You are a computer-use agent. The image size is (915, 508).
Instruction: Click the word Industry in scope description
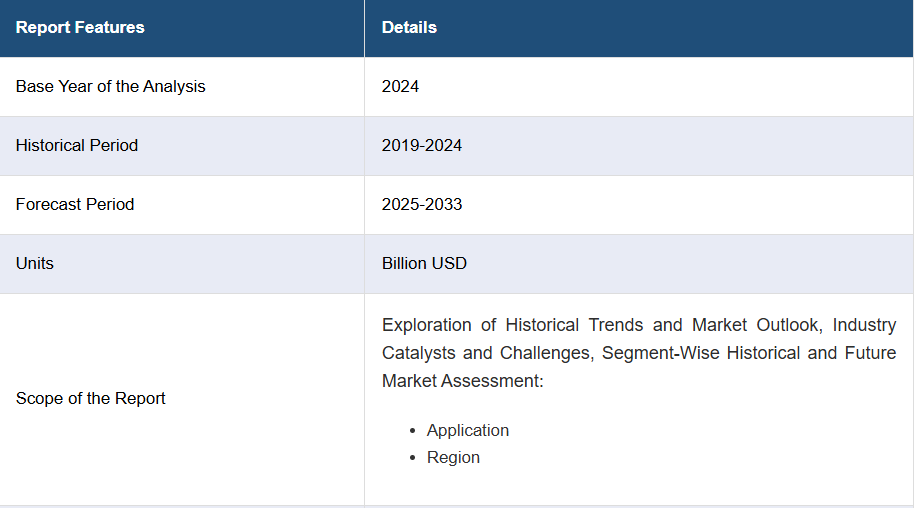click(864, 325)
